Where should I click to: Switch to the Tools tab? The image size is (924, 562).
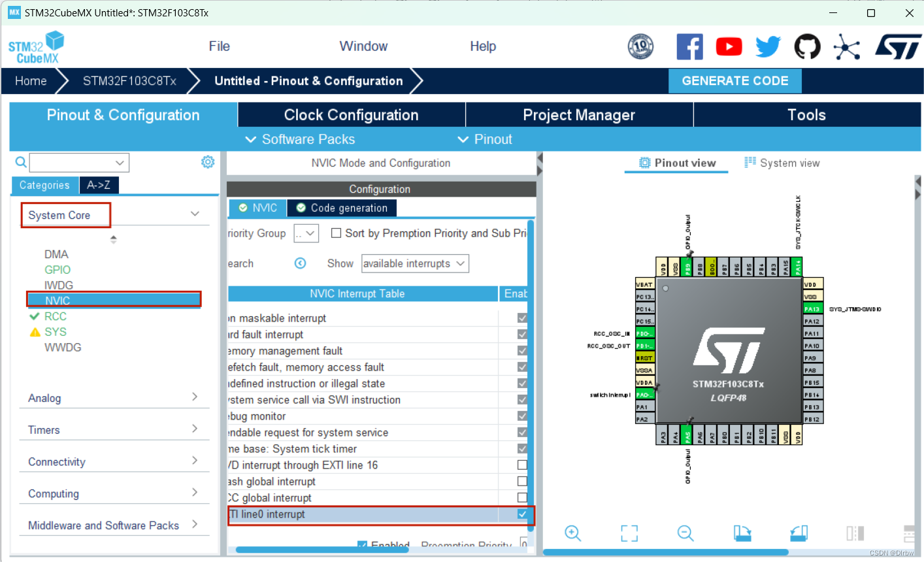tap(806, 115)
